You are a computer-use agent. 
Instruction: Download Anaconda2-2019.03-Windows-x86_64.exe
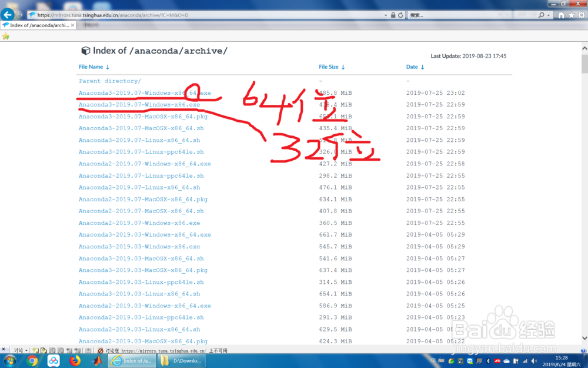click(x=145, y=306)
